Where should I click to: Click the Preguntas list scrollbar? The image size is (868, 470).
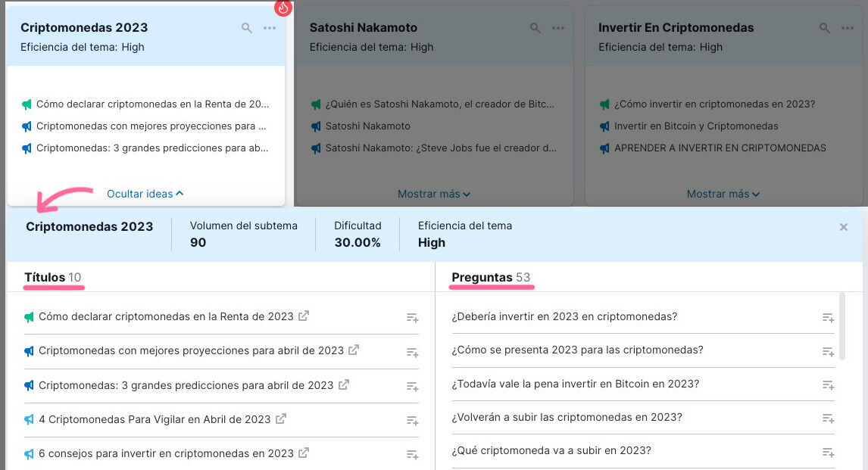pos(842,325)
